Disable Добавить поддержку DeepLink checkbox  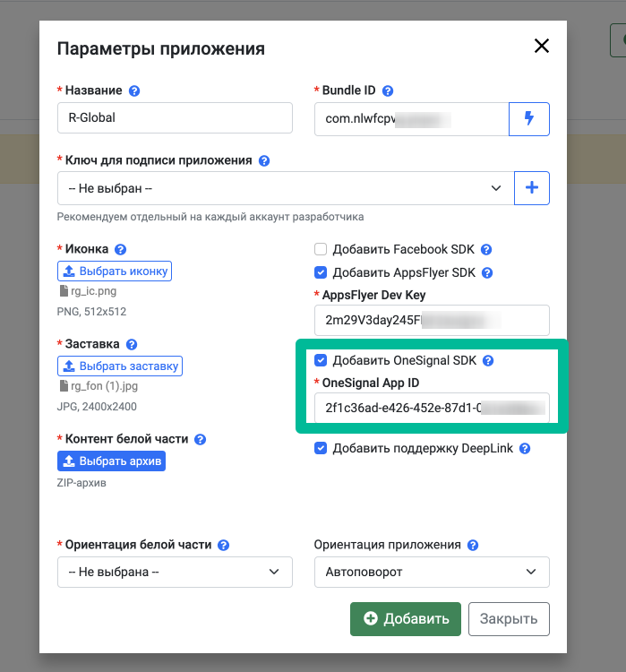click(321, 448)
